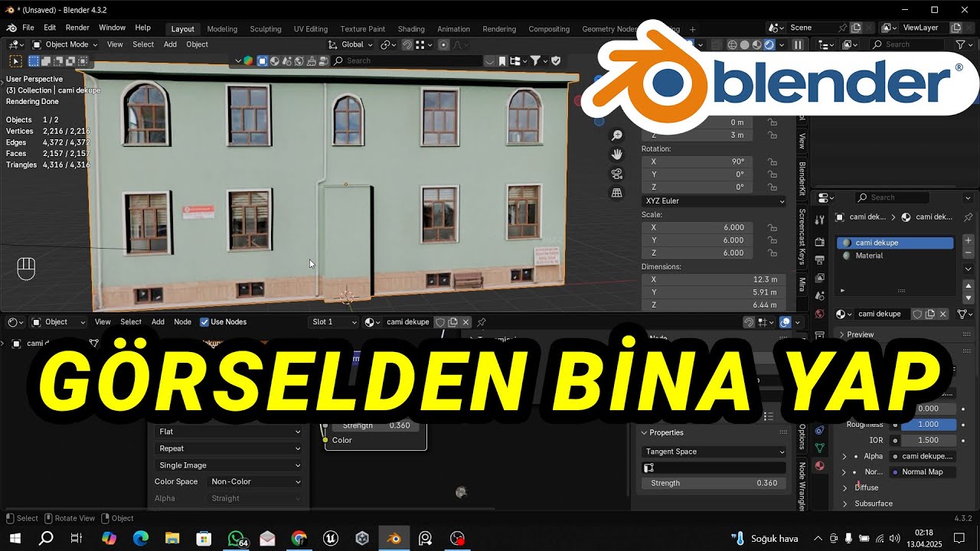Open the BlenderKit sidebar tab

point(802,178)
